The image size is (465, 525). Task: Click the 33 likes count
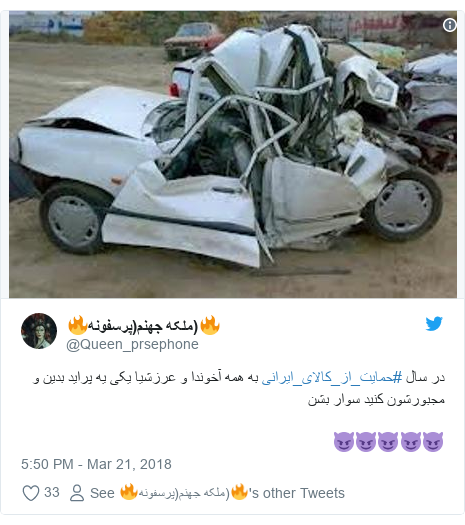pos(52,493)
